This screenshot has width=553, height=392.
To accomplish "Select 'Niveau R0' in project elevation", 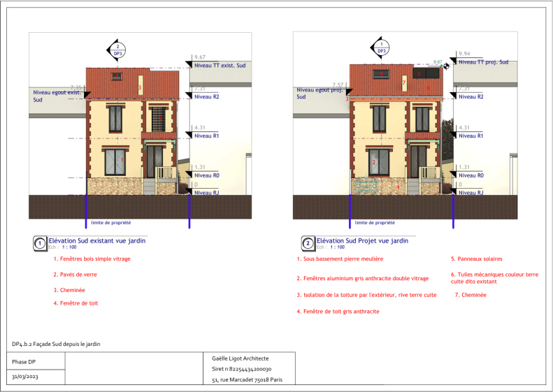I will pyautogui.click(x=471, y=175).
